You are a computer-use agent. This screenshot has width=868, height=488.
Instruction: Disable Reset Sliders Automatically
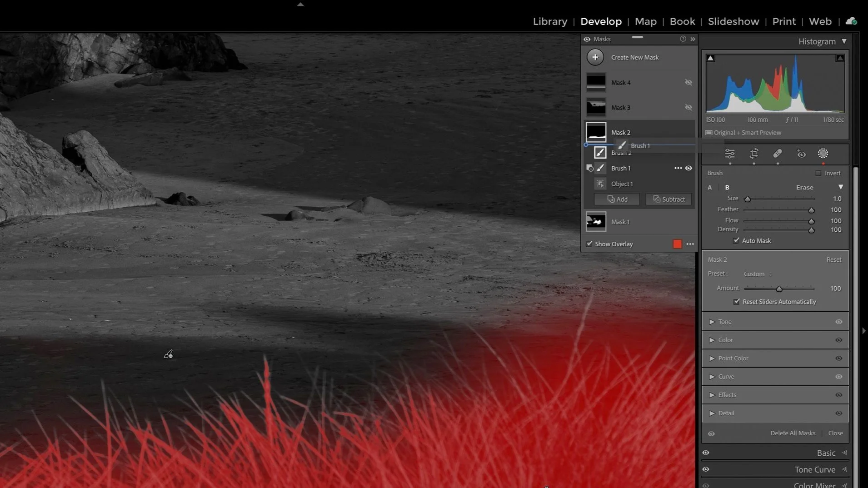coord(737,302)
